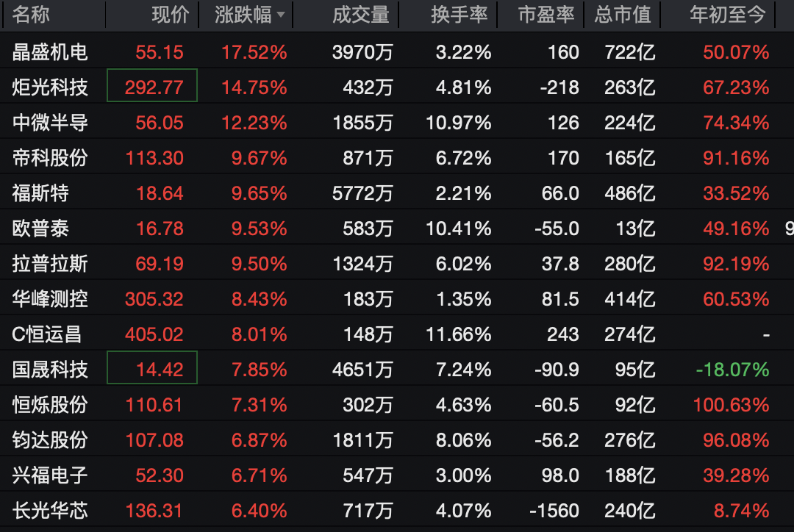Click the 换手率 column header
This screenshot has height=532, width=794.
tap(459, 15)
